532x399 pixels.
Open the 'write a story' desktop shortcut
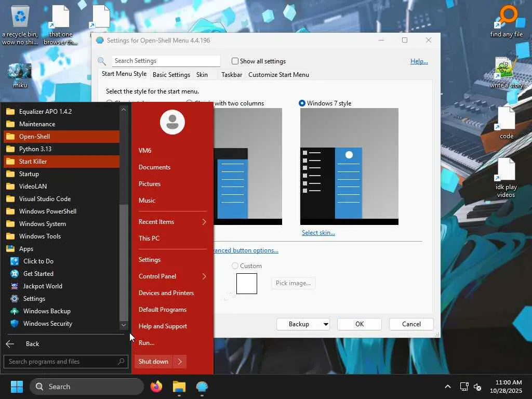tap(507, 73)
